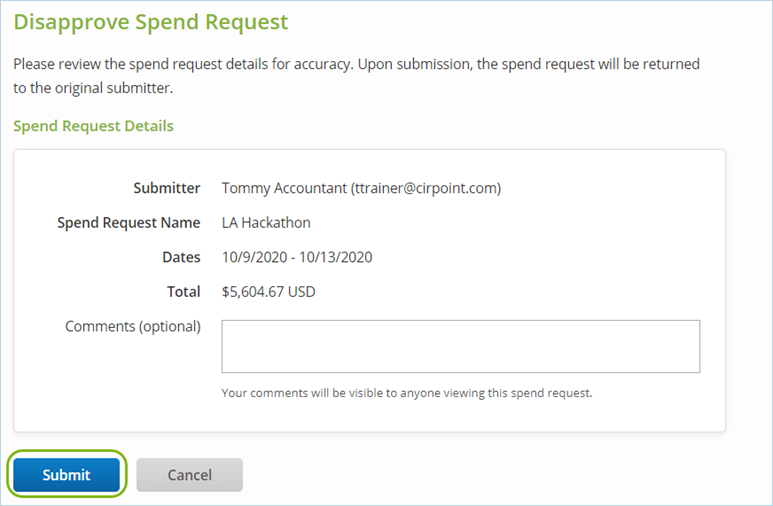Screen dimensions: 773x506
Task: Click the Spend Request Name label
Action: point(128,222)
